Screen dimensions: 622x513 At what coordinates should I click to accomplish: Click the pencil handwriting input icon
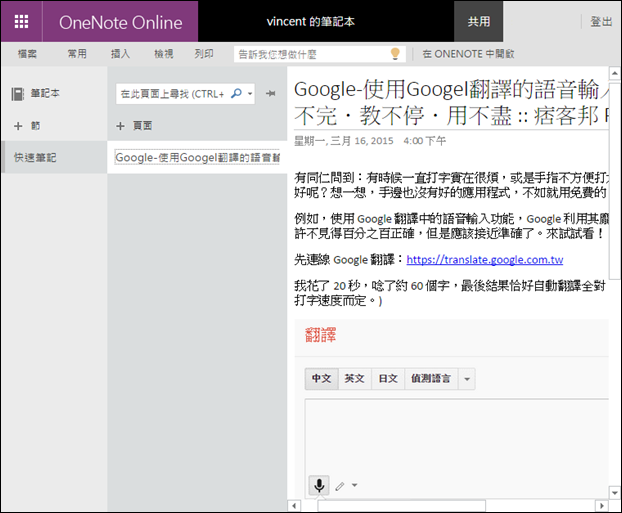point(340,486)
